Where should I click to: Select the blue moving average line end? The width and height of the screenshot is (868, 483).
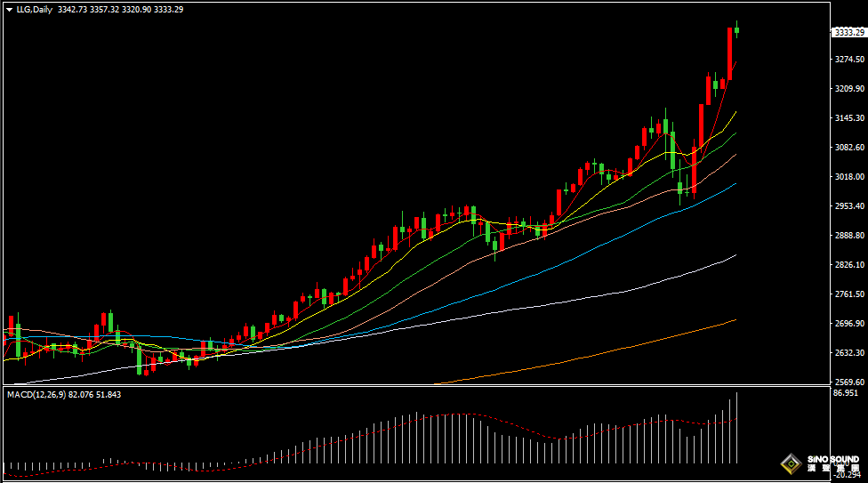734,185
